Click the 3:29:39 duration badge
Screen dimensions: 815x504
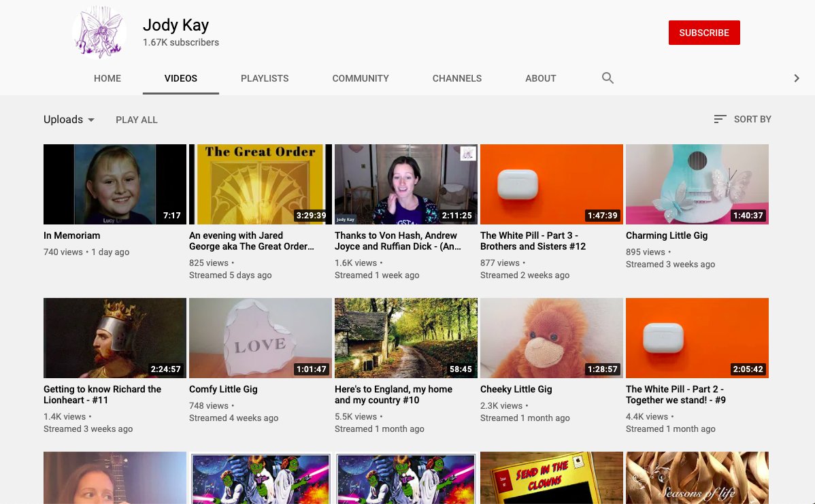[311, 215]
